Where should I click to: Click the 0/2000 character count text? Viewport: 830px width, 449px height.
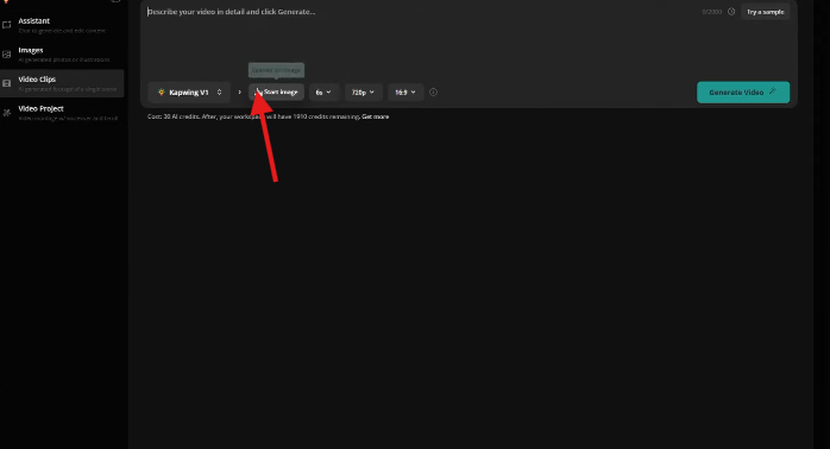[x=711, y=12]
